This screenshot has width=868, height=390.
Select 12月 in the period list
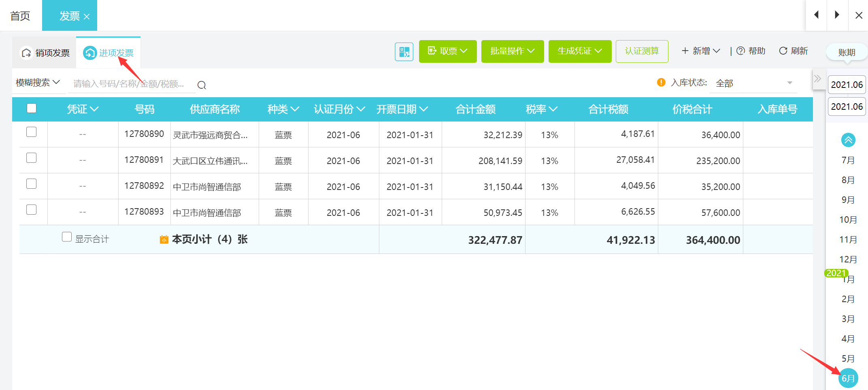click(848, 259)
